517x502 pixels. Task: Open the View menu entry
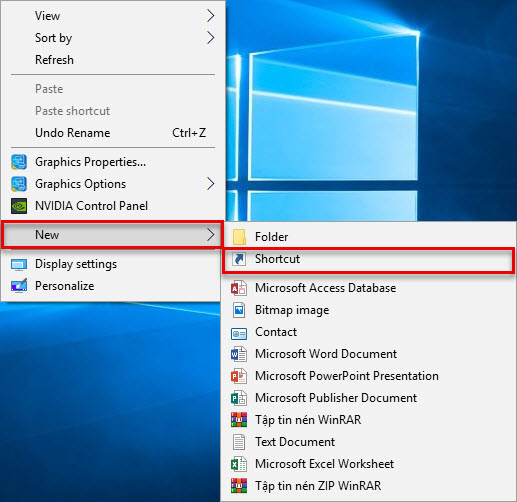[x=113, y=16]
